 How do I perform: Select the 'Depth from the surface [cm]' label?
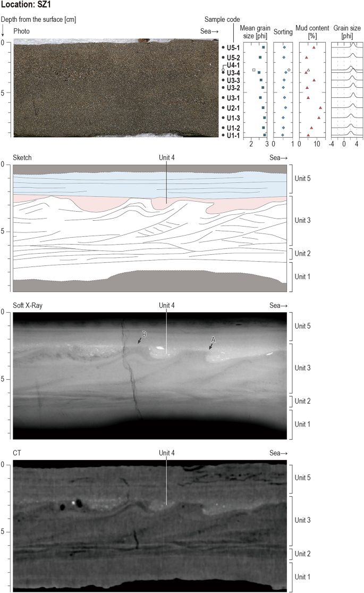click(x=38, y=19)
